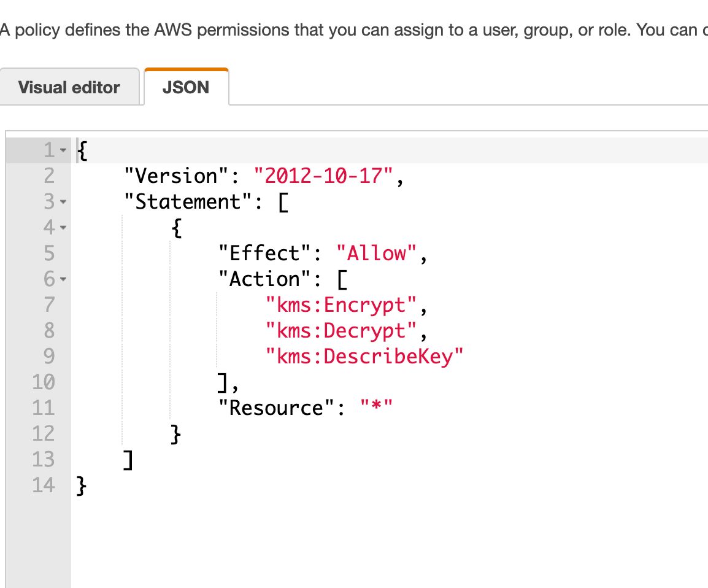The height and width of the screenshot is (588, 708).
Task: Click the closing bracket on line 13
Action: point(128,460)
